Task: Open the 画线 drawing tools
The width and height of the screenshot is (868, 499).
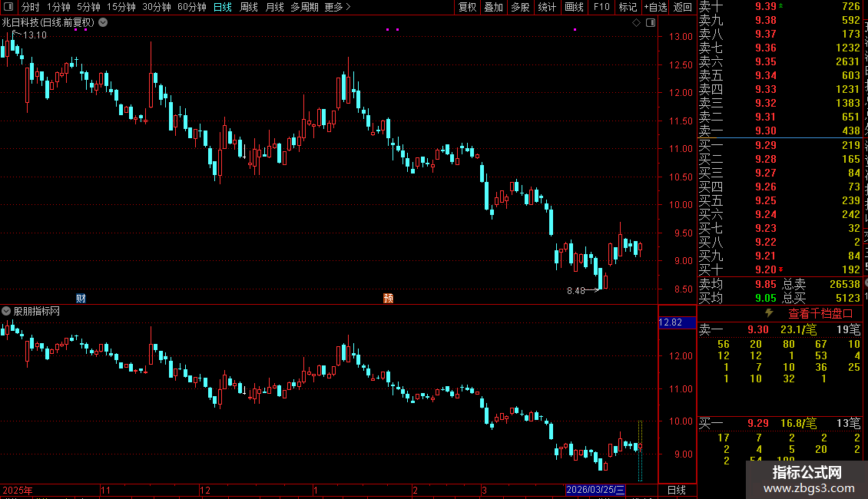Action: pyautogui.click(x=574, y=7)
